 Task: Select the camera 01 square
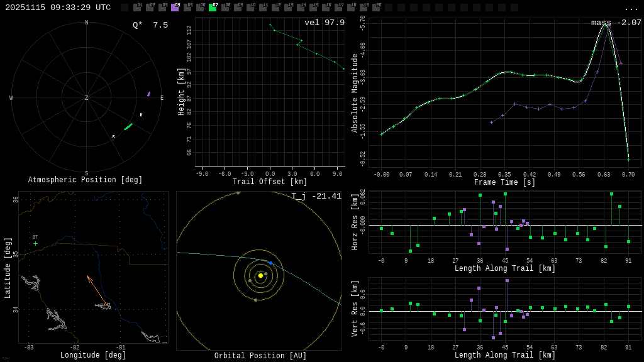point(137,8)
